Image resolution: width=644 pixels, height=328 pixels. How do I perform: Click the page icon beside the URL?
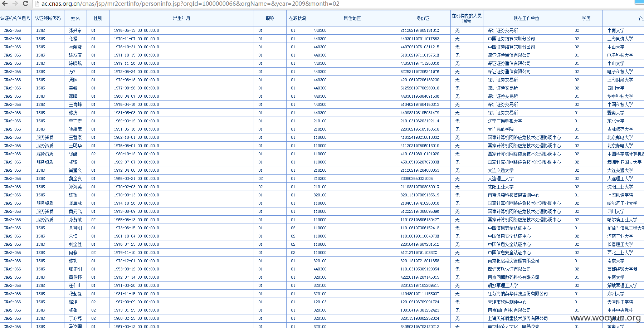point(36,4)
